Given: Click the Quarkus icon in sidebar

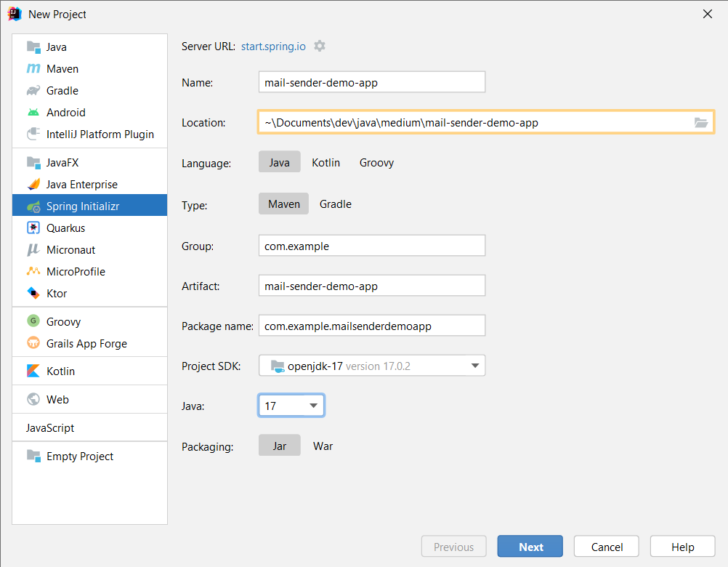Looking at the screenshot, I should coord(33,228).
